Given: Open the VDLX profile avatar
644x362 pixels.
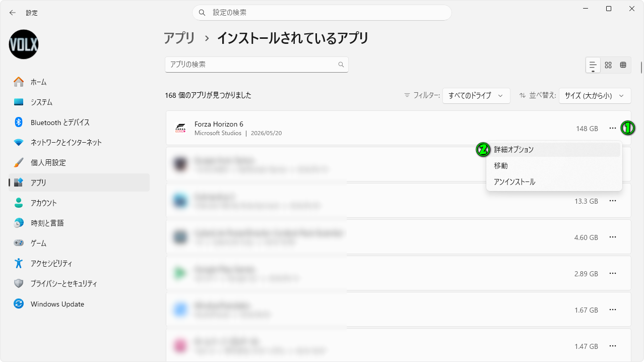Looking at the screenshot, I should coord(24,44).
